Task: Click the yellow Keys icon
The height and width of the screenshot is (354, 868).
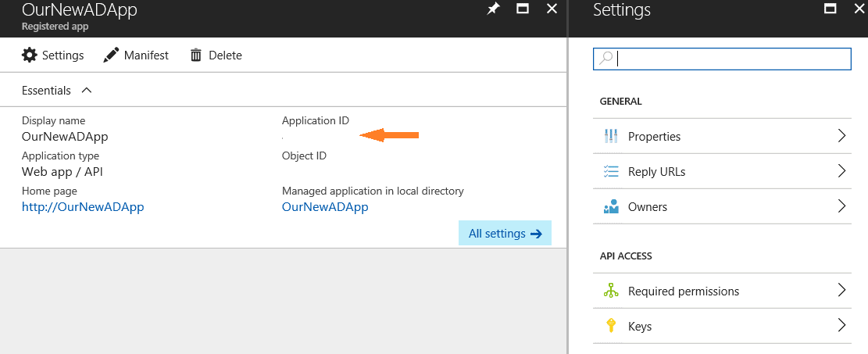Action: (x=611, y=326)
